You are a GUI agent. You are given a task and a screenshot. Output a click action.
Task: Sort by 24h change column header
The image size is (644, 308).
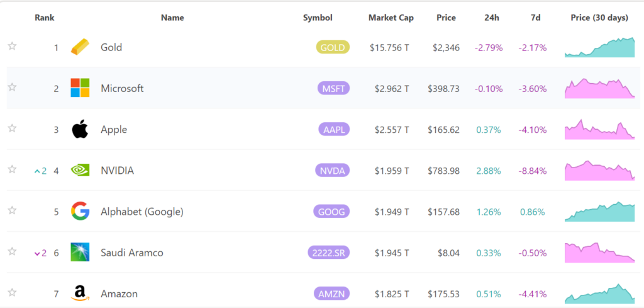point(491,18)
